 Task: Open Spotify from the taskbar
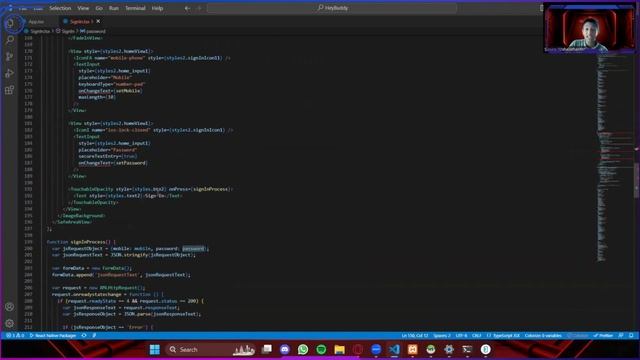point(321,349)
